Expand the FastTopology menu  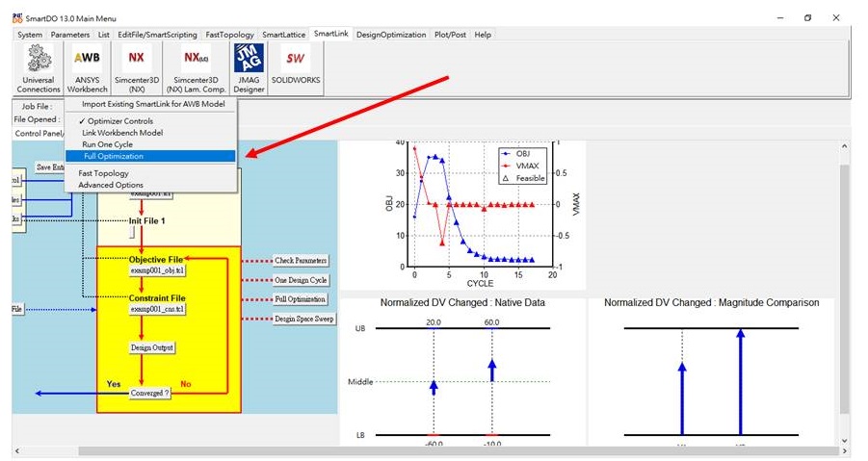tap(230, 35)
